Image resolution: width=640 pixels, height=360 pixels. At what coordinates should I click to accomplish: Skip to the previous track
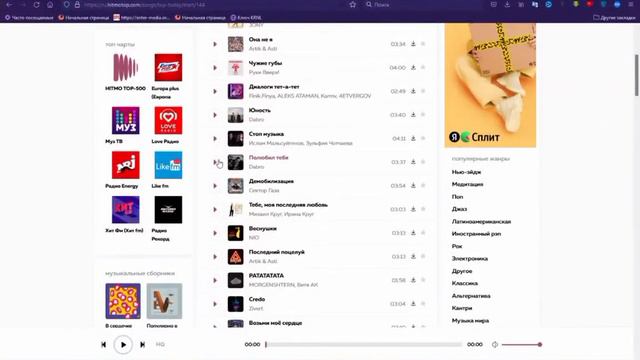104,345
